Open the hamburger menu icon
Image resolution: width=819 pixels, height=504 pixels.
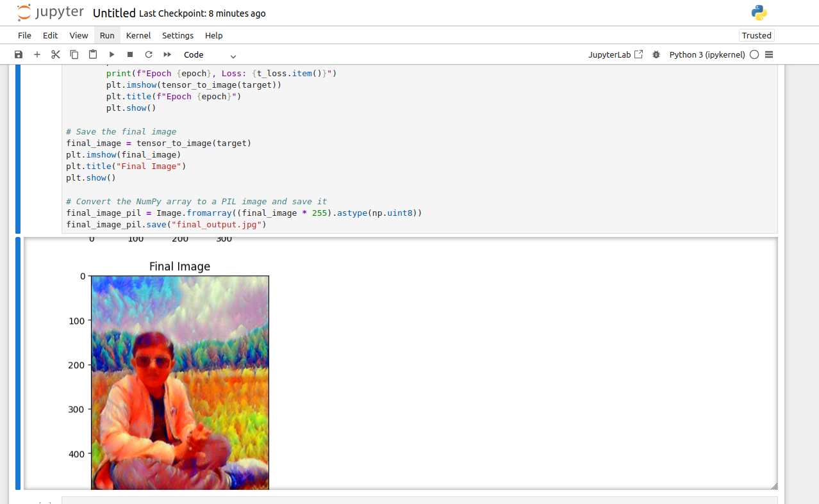click(x=769, y=55)
